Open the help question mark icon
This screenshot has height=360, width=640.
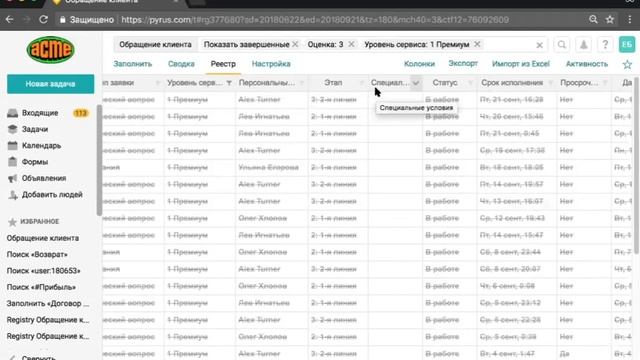(605, 44)
